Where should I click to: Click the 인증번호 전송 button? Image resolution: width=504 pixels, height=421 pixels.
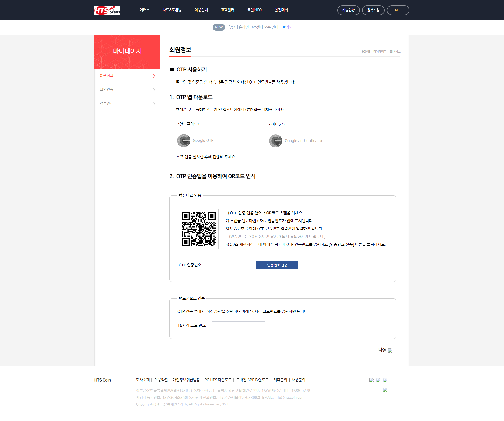pos(277,265)
